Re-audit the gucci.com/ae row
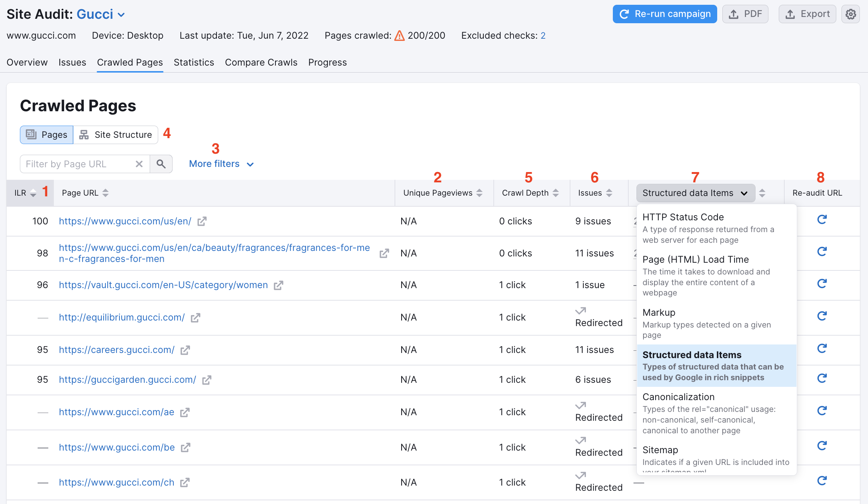Screen dimensions: 868x504 click(822, 411)
